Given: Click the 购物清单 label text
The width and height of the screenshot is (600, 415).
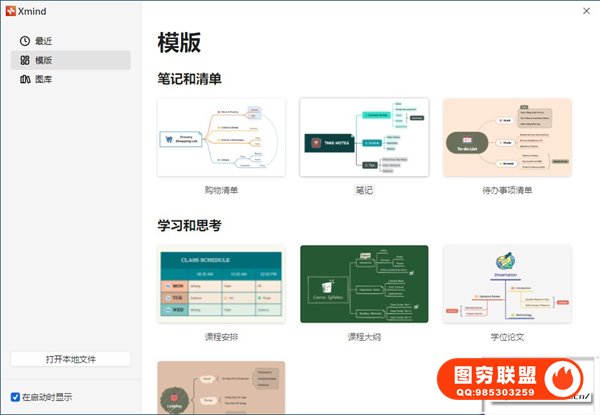Looking at the screenshot, I should 221,190.
